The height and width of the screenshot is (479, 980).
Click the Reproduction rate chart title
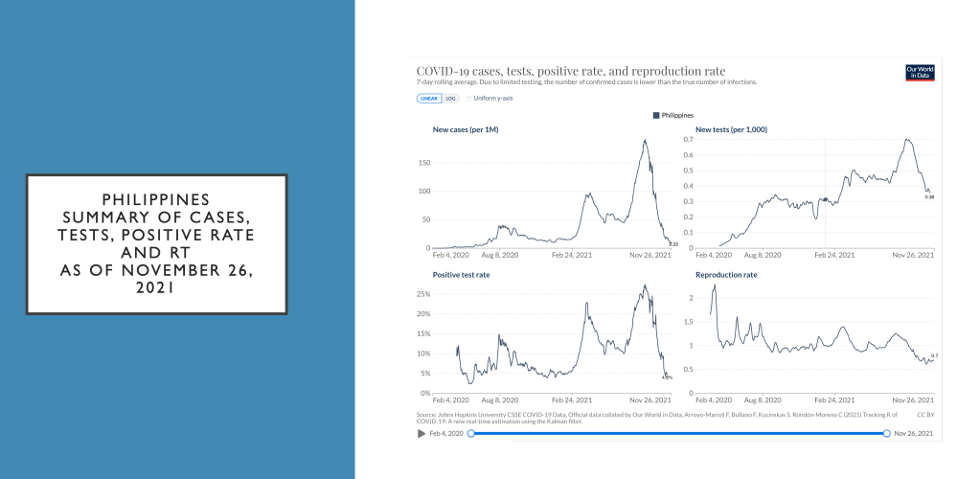[726, 275]
